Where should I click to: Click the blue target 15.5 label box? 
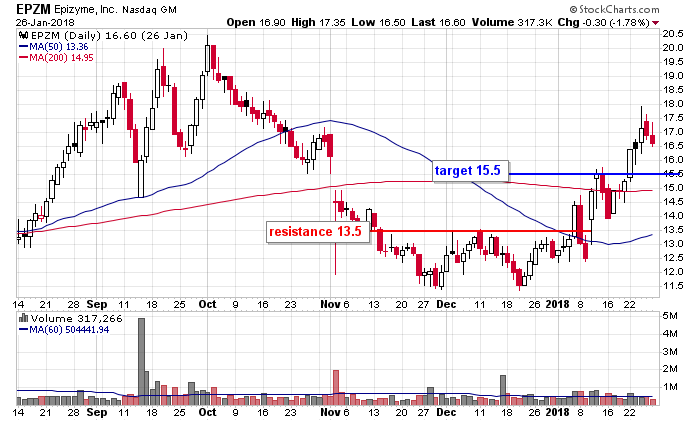(x=470, y=171)
